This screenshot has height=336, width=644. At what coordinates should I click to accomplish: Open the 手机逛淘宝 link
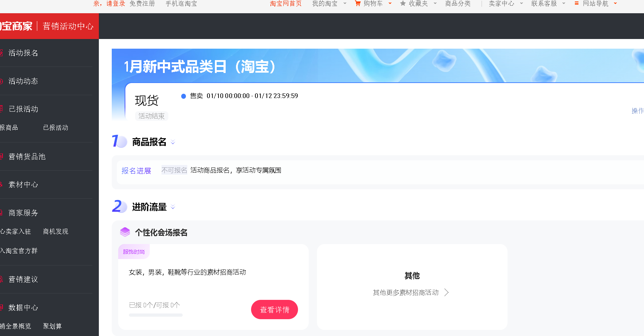[181, 4]
